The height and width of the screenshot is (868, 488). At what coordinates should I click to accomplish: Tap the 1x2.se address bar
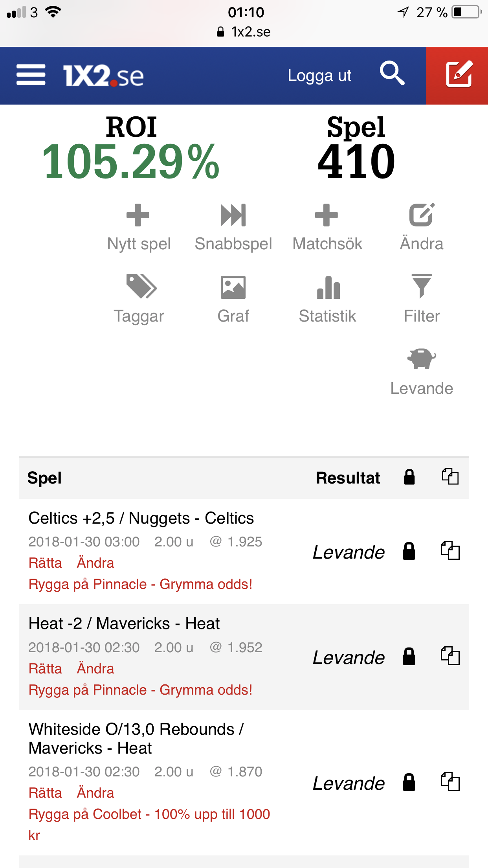[244, 32]
